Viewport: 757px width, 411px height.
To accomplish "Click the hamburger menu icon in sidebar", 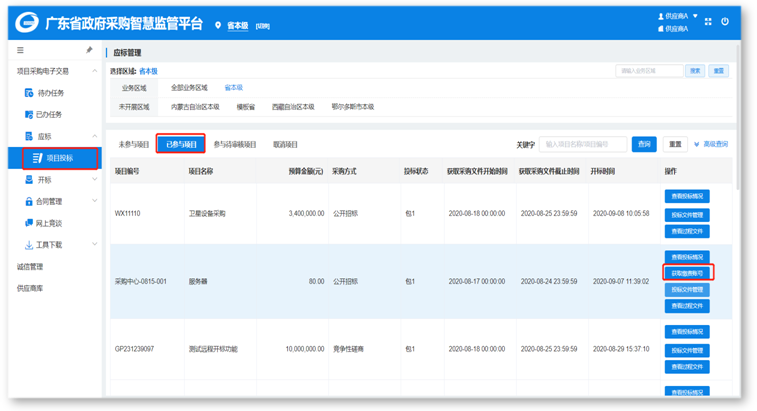I will click(20, 50).
